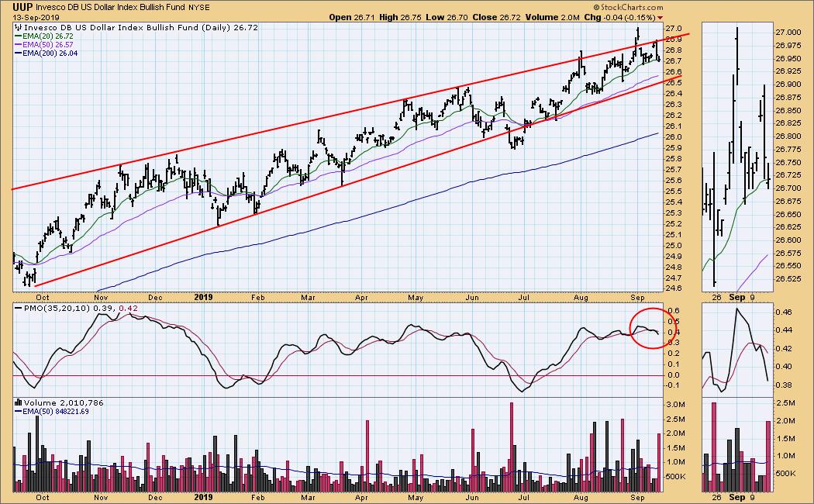Click the EMA(50) 848221.69 volume legend label
Image resolution: width=814 pixels, height=504 pixels.
(56, 412)
